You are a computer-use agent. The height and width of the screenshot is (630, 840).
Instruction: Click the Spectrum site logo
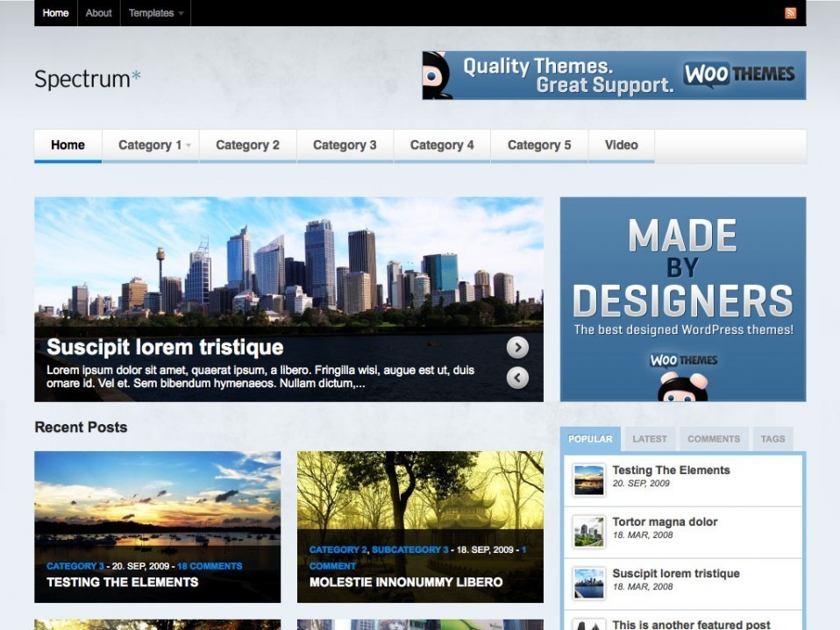[88, 79]
